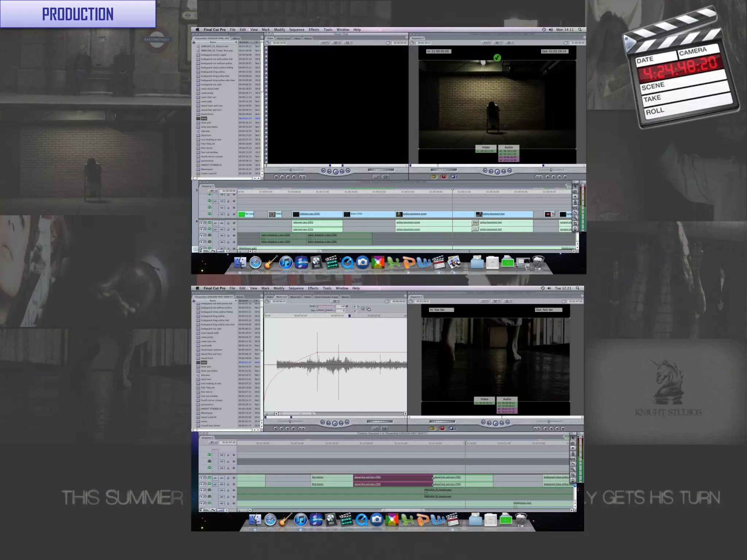The image size is (747, 560).
Task: Open zoom percentage pop-up in lower Canvas
Action: (x=484, y=301)
